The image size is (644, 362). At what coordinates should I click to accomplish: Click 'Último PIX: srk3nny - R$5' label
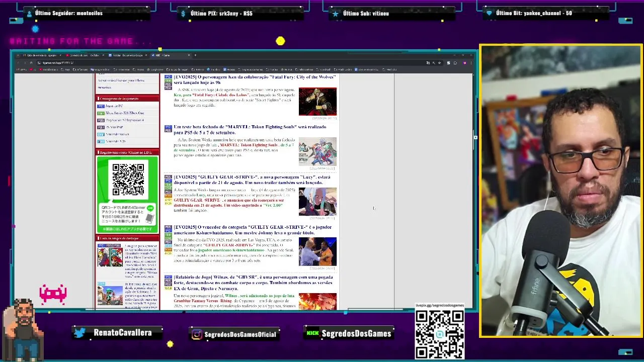tap(221, 14)
